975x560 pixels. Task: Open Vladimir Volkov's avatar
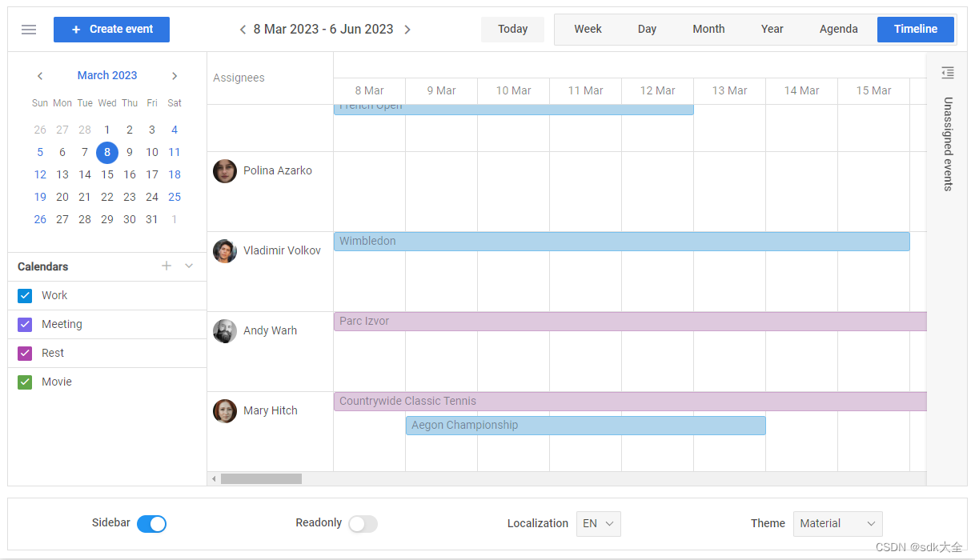tap(225, 251)
